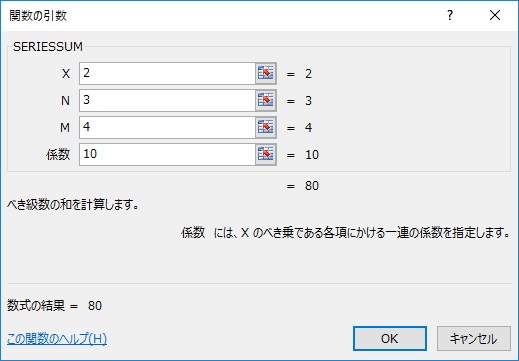Open the この関数のヘルプ(H) link

click(57, 339)
